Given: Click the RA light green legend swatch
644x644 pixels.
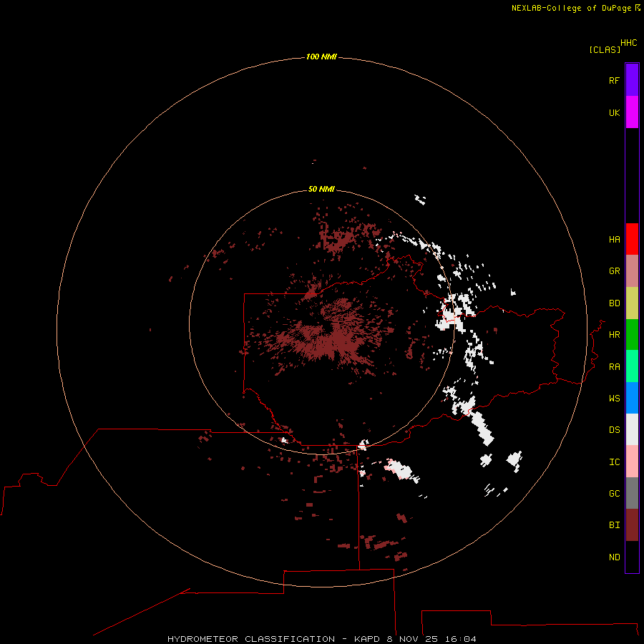Looking at the screenshot, I should pyautogui.click(x=632, y=366).
